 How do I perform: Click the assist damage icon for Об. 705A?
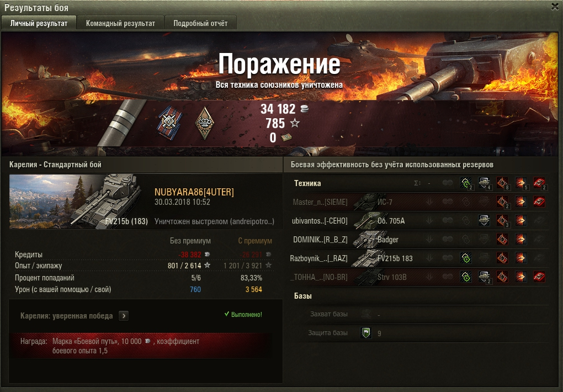point(484,221)
